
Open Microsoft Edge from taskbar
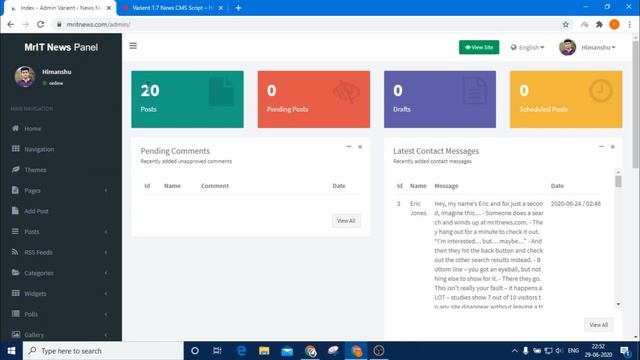click(241, 351)
